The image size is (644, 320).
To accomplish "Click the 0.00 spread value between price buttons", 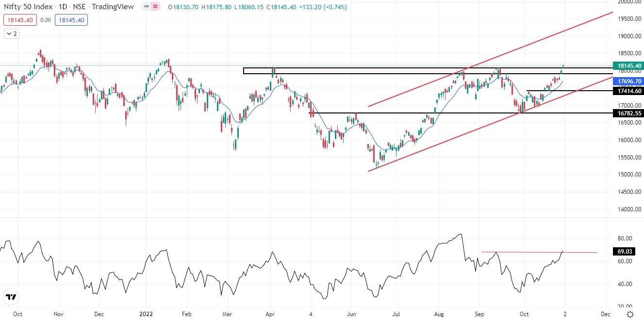I will point(46,20).
